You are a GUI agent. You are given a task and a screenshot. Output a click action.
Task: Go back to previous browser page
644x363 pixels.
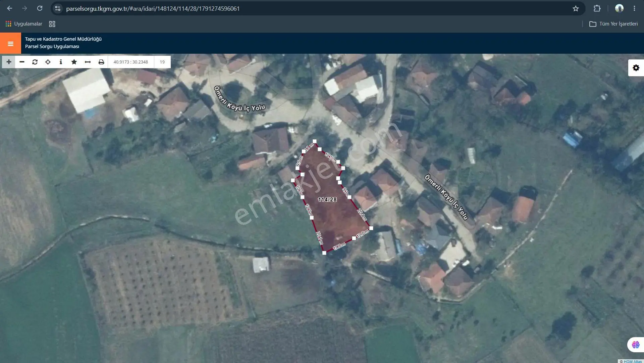(9, 8)
